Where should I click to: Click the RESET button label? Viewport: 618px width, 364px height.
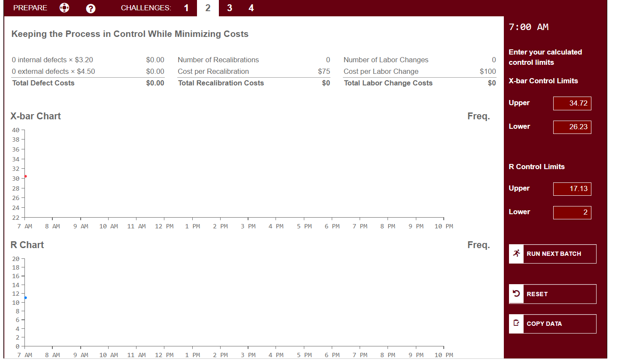537,294
